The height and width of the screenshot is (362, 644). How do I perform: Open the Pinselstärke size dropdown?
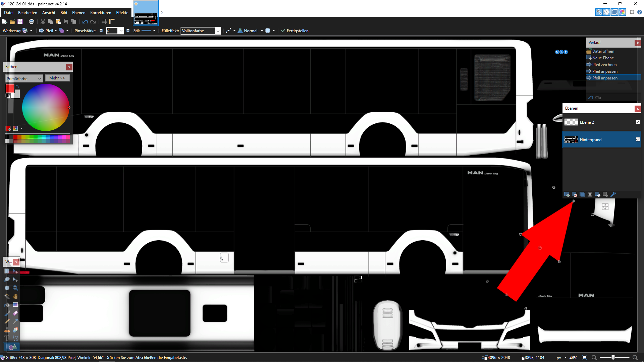pos(121,31)
